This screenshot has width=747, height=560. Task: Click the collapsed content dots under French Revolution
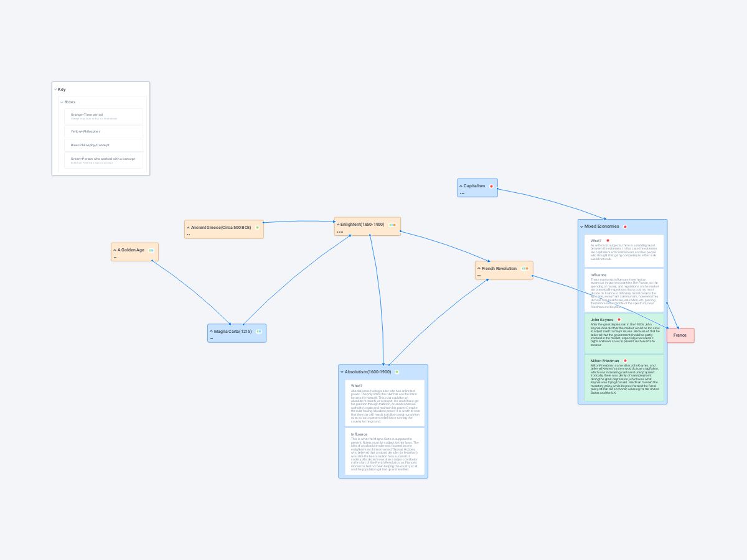click(479, 276)
